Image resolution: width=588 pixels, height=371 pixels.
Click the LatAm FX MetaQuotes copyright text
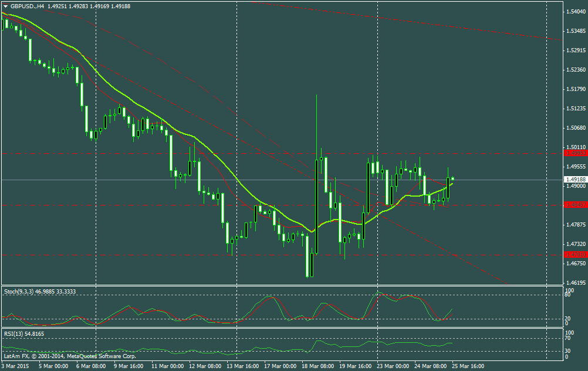pos(69,356)
